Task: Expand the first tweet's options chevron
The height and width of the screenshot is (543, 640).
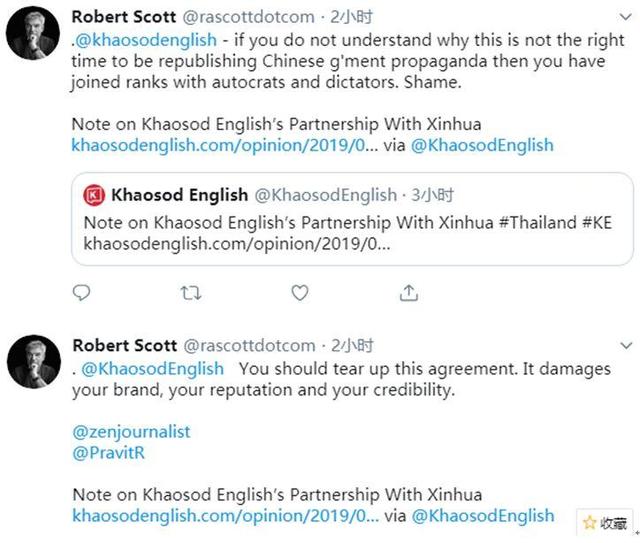Action: [x=625, y=16]
